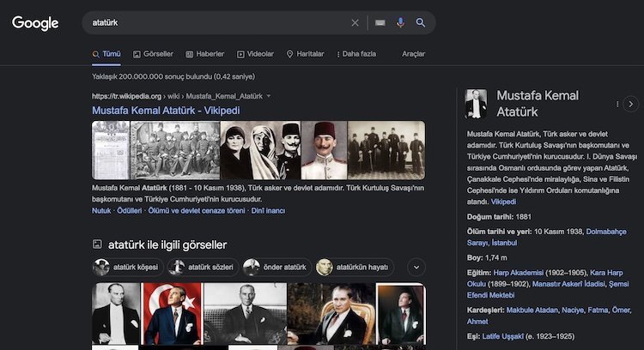Open the Harp Akademisi link
644x350 pixels.
tap(519, 273)
